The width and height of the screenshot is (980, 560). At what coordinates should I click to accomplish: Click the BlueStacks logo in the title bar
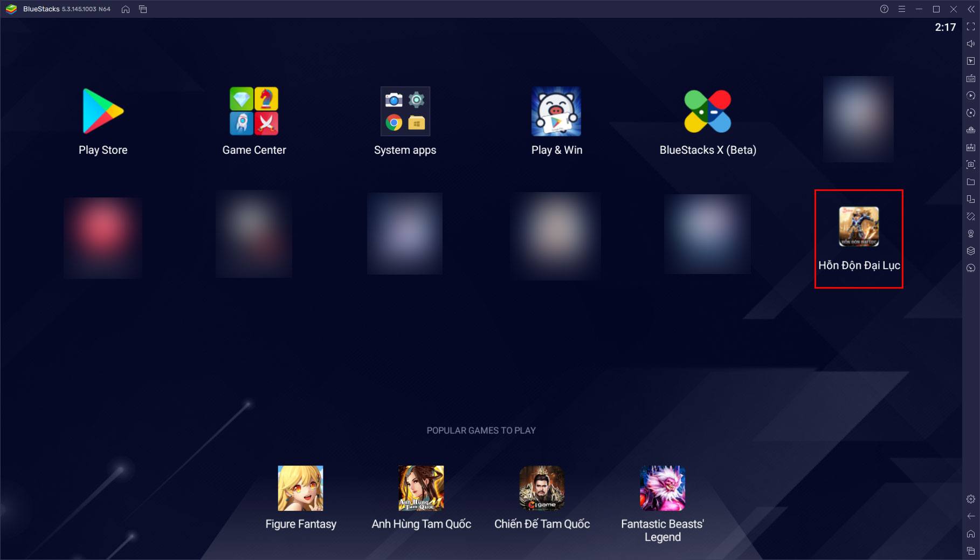coord(11,9)
